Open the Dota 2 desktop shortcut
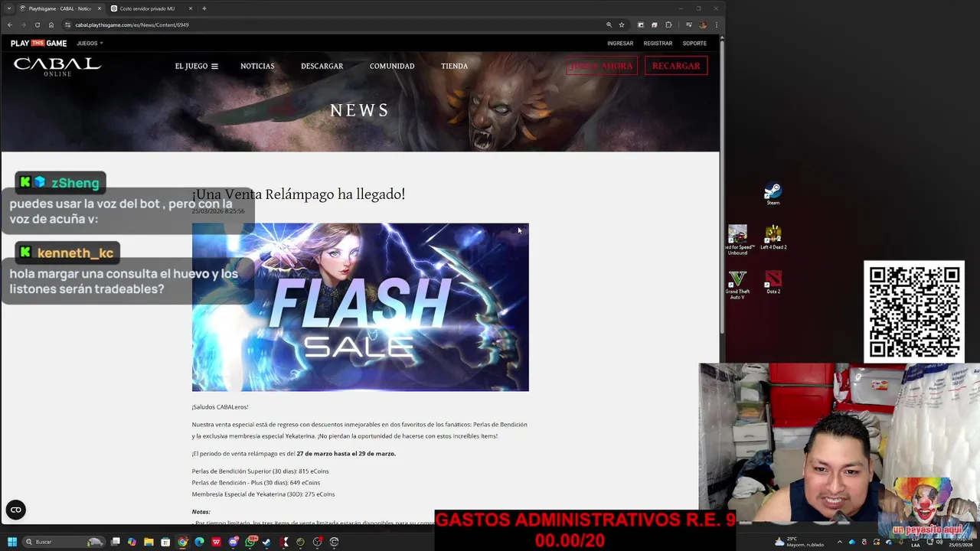This screenshot has height=551, width=980. click(773, 282)
